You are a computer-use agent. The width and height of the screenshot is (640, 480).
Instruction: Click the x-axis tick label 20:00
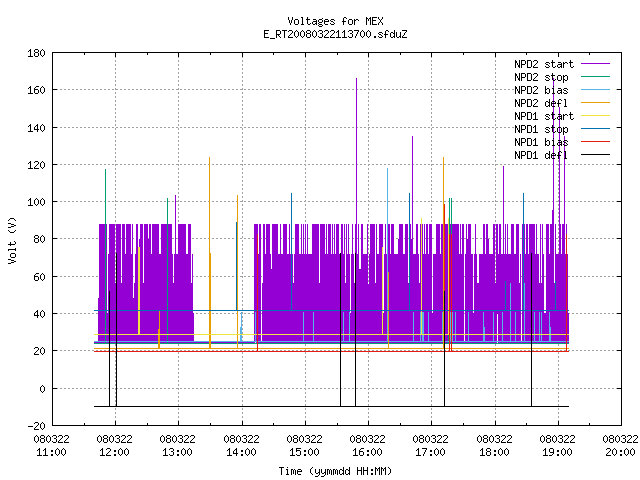620,452
